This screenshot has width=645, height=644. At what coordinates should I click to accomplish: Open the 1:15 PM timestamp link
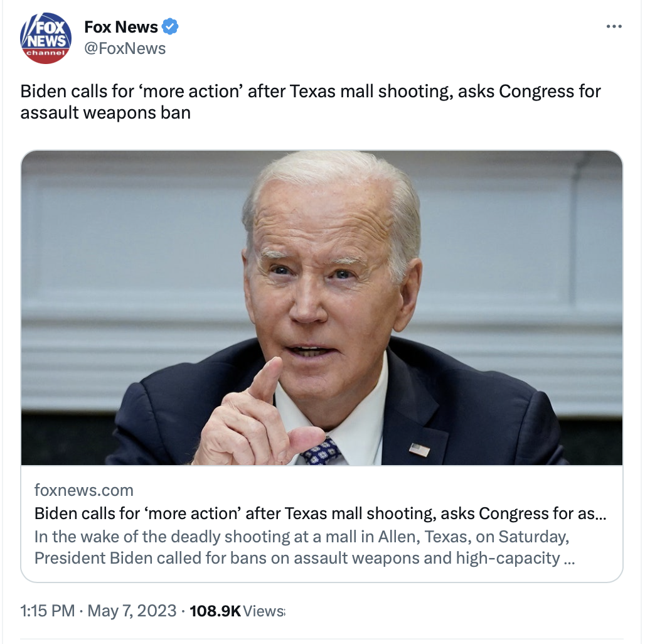click(48, 611)
